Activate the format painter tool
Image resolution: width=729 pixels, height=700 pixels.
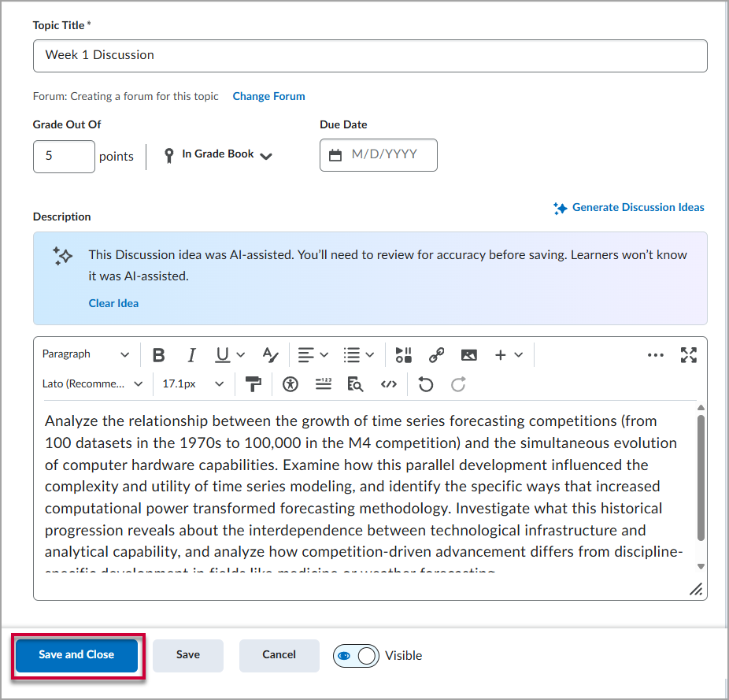pyautogui.click(x=253, y=384)
